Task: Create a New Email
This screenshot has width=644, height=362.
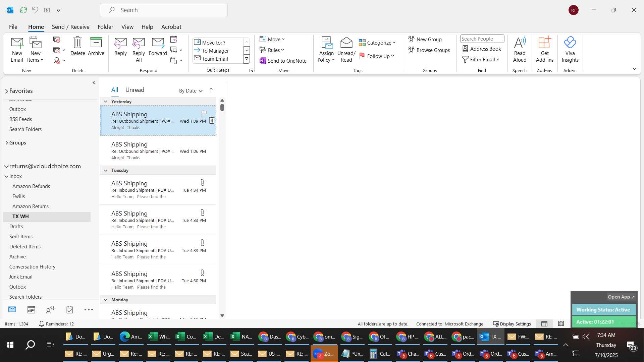Action: (17, 50)
